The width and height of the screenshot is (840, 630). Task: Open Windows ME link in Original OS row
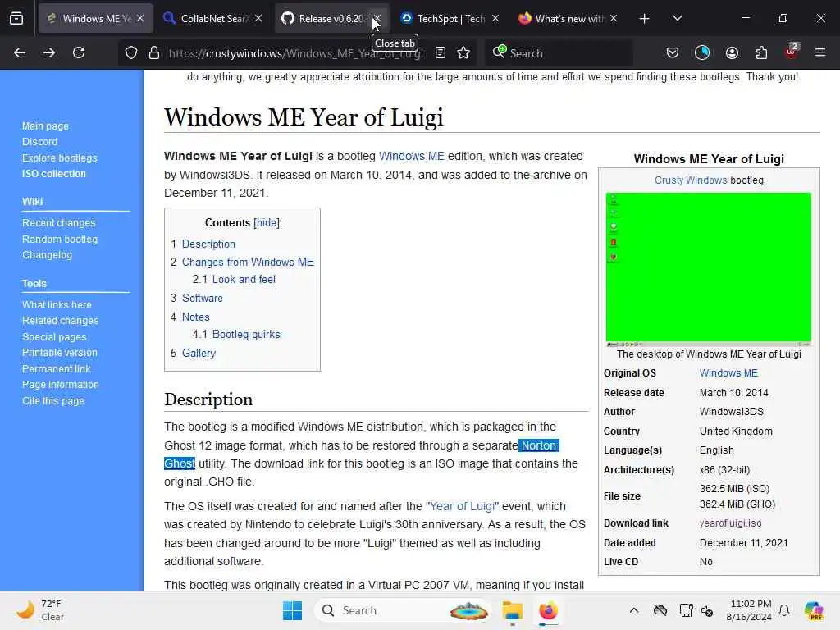(728, 373)
